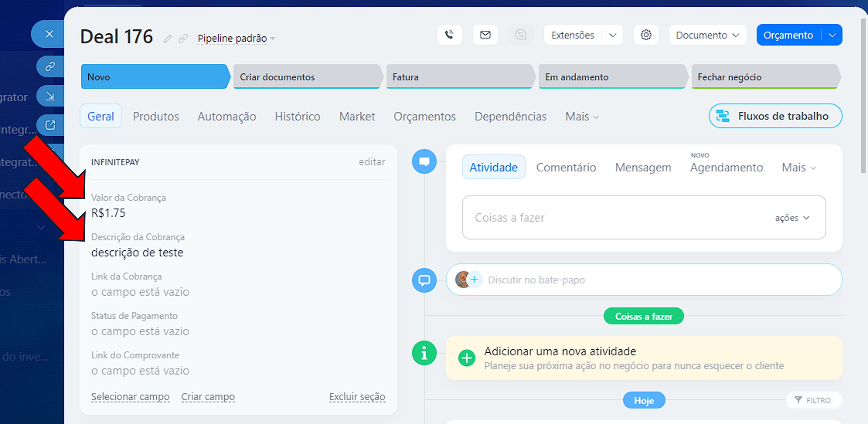Click the FILTRO button in timeline

[x=813, y=400]
